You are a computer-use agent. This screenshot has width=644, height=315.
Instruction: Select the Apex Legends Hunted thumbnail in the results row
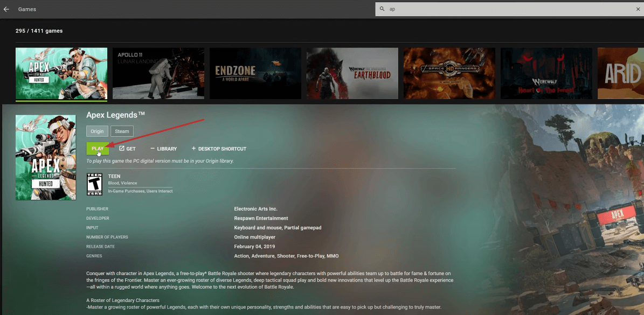point(61,73)
